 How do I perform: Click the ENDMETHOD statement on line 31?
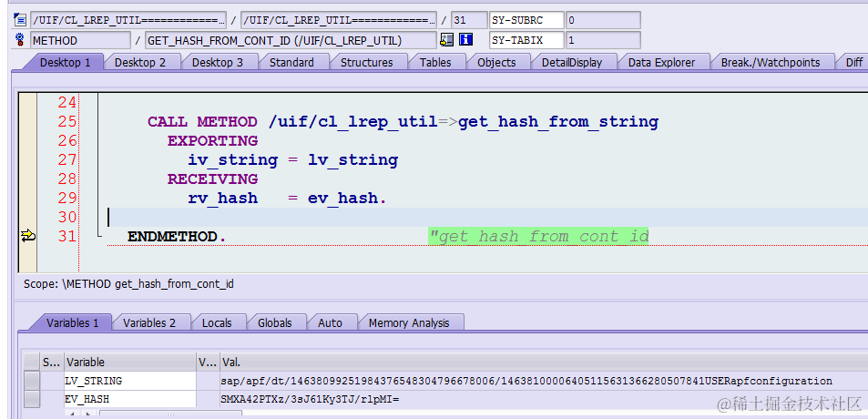(x=177, y=236)
